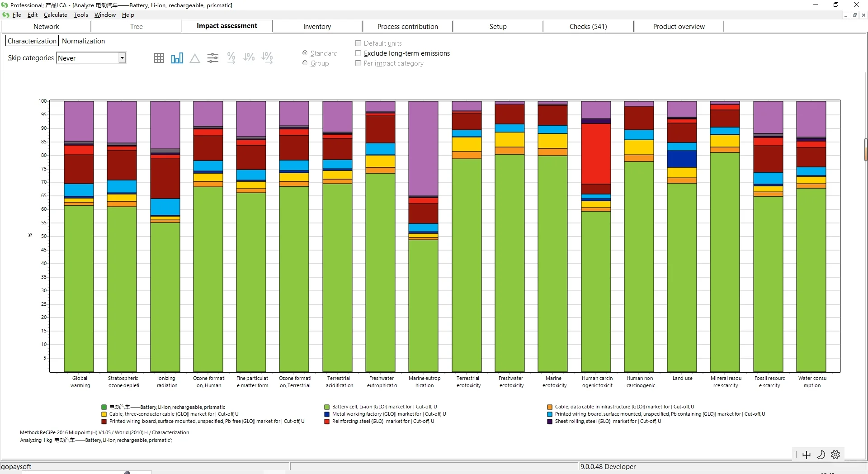Switch to the Normalization sub-tab
Image resolution: width=868 pixels, height=474 pixels.
click(x=83, y=41)
